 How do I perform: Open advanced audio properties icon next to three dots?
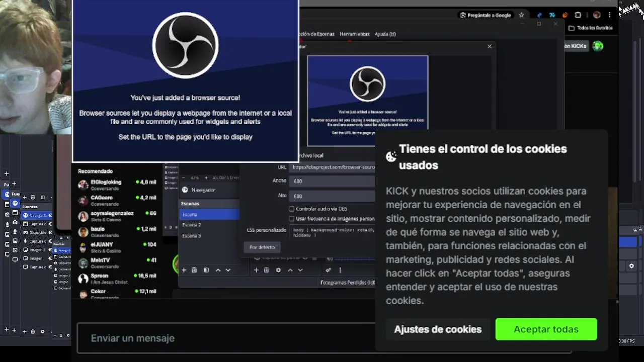click(328, 270)
